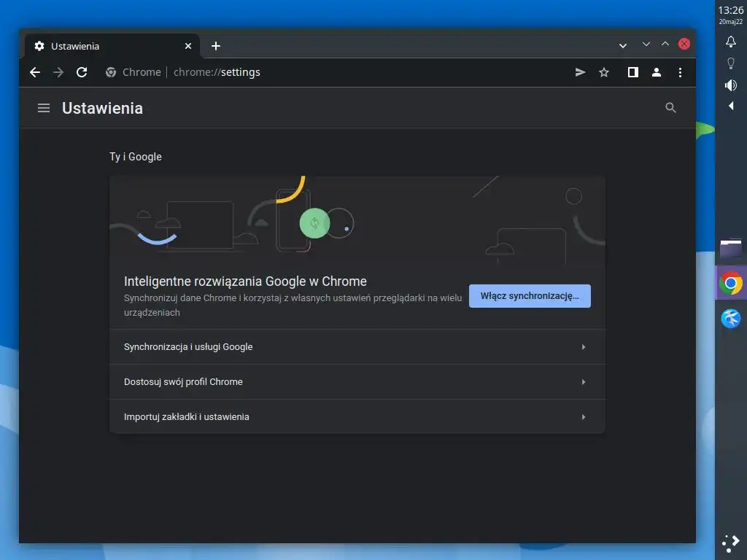Search settings with the magnifier icon
Image resolution: width=747 pixels, height=560 pixels.
click(671, 108)
